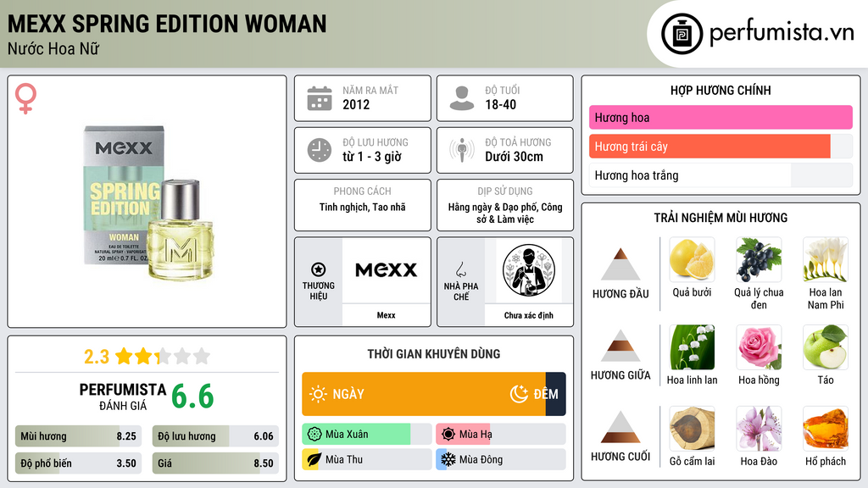Click the person silhouette icon beside Độ tuổi
The image size is (868, 488).
462,98
